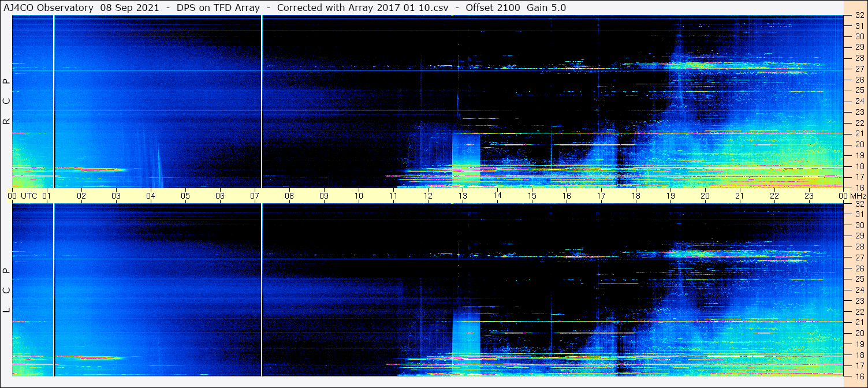Click the 32 MHz tick of the LCP panel

pos(859,204)
